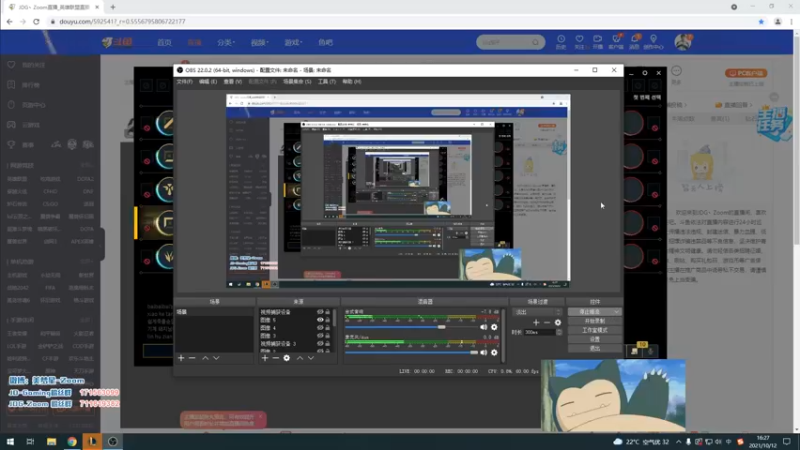Mute the microphone/Aux channel with its speaker icon
Viewport: 800px width, 450px height.
tap(483, 353)
